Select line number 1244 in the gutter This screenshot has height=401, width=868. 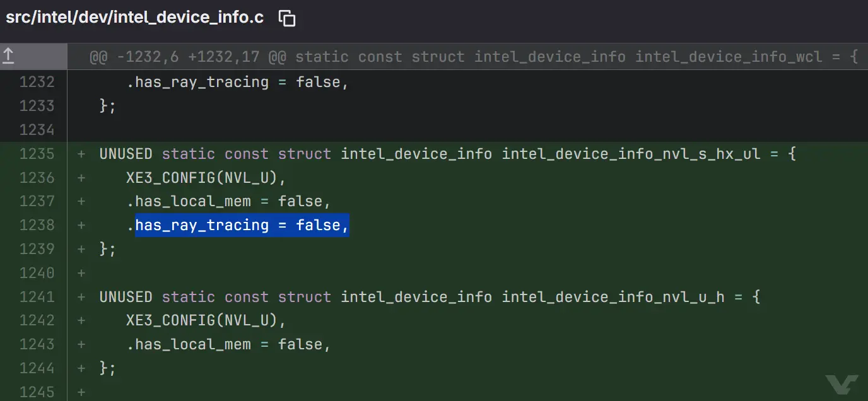tap(37, 368)
